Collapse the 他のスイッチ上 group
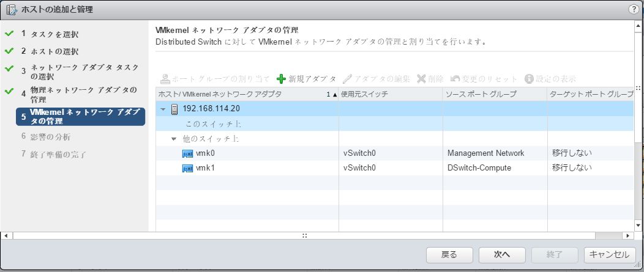This screenshot has width=644, height=272. click(x=174, y=139)
